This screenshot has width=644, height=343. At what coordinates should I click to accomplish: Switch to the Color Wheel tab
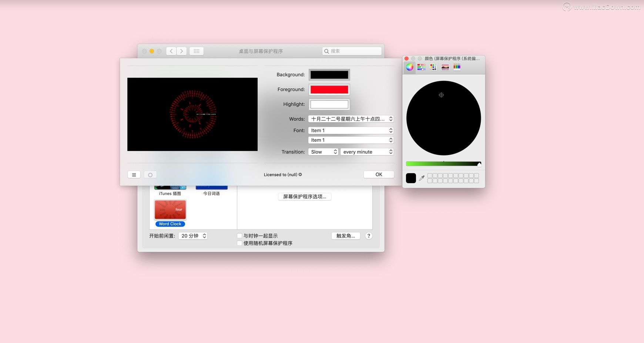coord(409,67)
